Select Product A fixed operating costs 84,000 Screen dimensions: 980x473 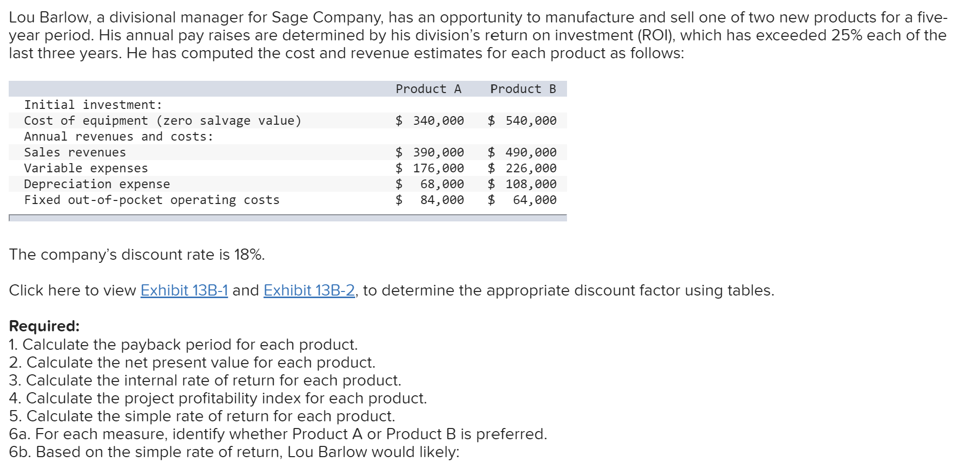coord(442,200)
